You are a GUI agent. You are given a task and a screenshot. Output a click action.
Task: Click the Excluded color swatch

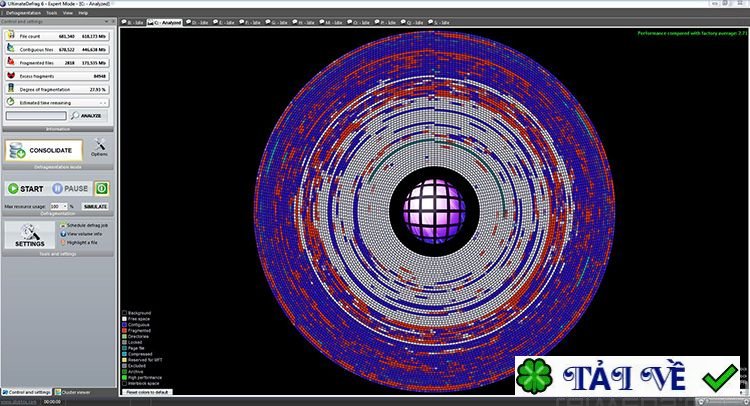click(x=125, y=366)
